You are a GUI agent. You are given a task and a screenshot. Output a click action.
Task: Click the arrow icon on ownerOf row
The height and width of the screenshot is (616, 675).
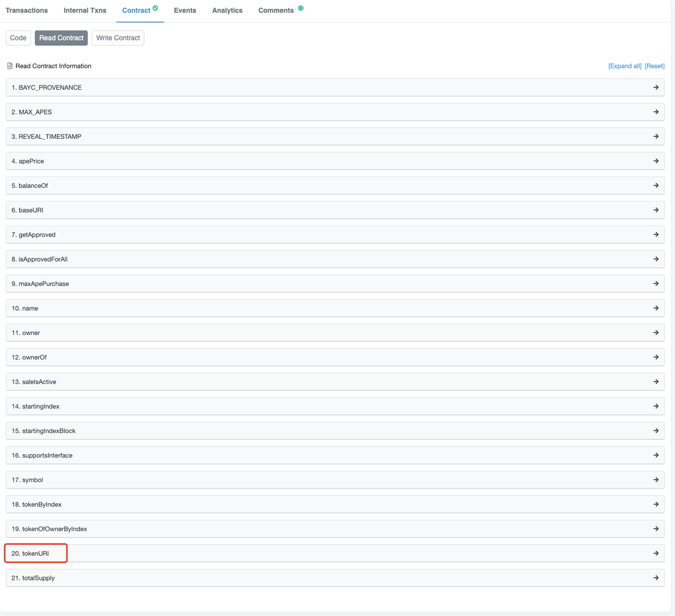(x=655, y=357)
